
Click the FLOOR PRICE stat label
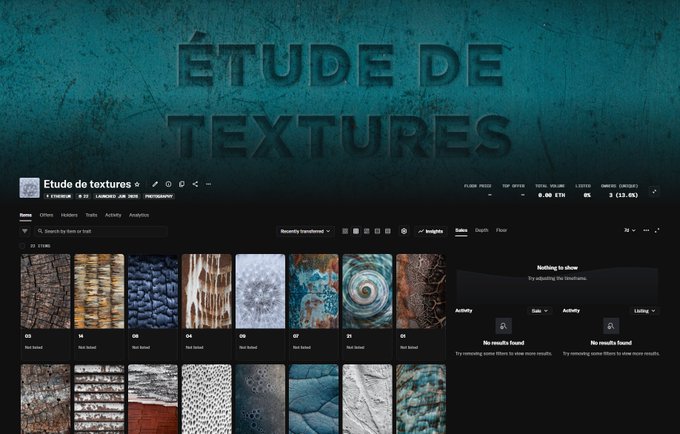(x=478, y=186)
